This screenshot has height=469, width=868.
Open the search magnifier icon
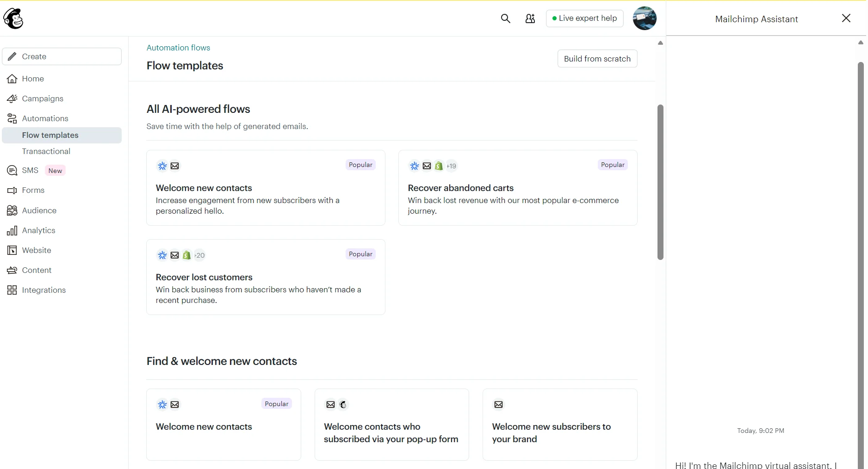(505, 19)
